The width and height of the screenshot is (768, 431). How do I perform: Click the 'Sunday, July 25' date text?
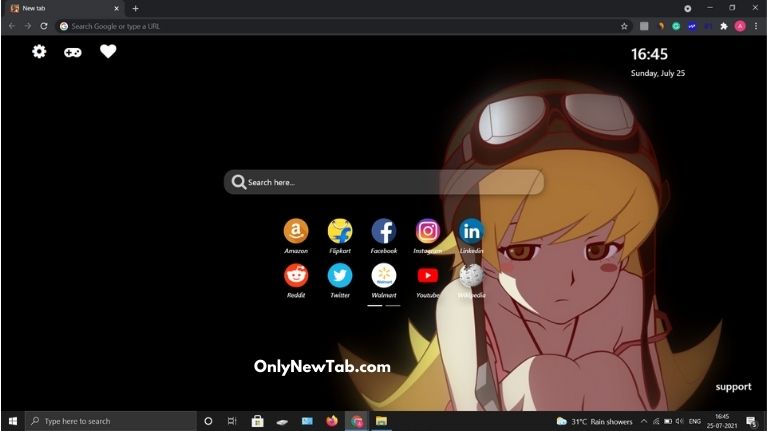[x=658, y=73]
